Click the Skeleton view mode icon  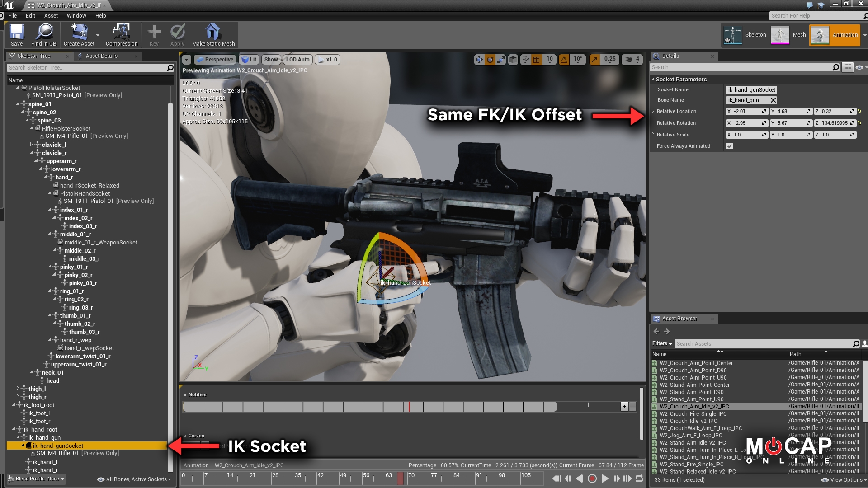click(730, 34)
